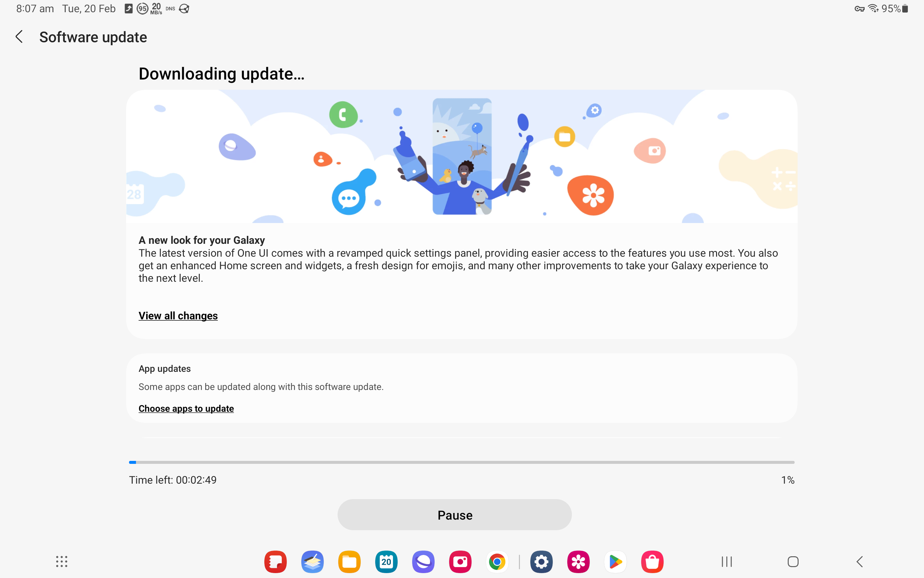Launch the red notes app in the taskbar

(x=276, y=562)
